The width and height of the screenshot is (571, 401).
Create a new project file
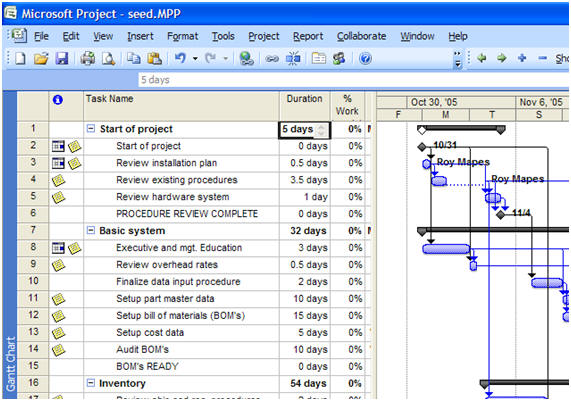(20, 58)
